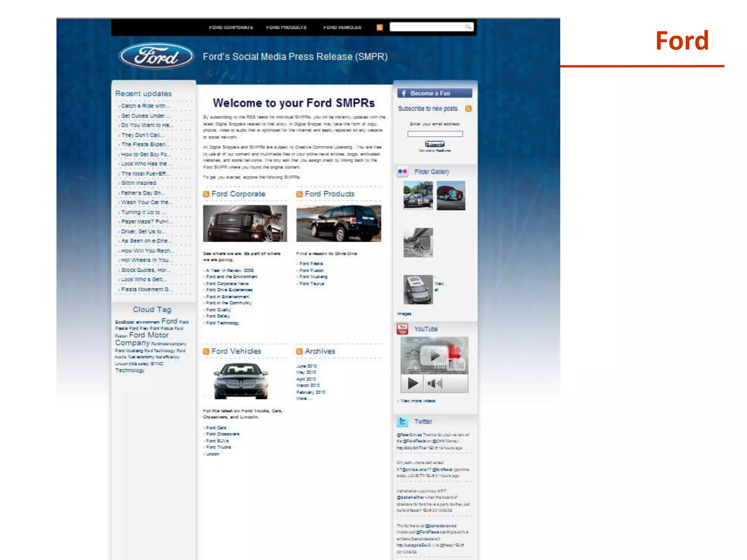This screenshot has height=560, width=747.
Task: Click the email address input field
Action: [x=435, y=134]
